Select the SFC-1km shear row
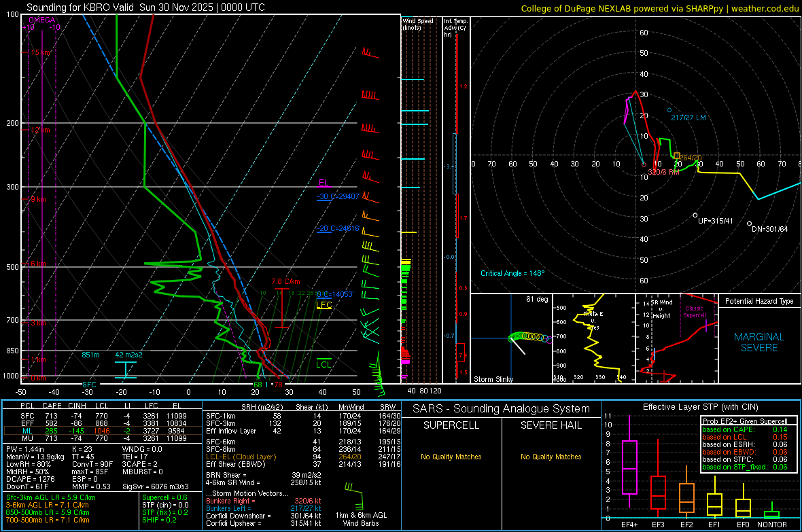Screen dimensions: 802x532 [303, 416]
